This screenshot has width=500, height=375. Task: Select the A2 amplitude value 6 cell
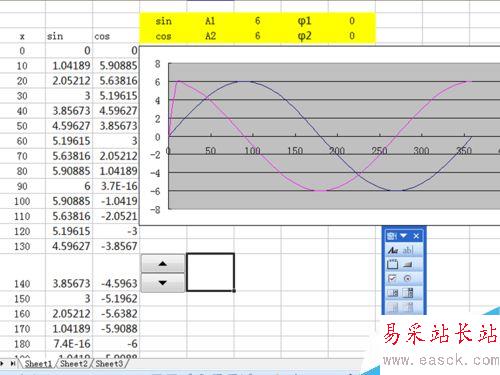click(257, 36)
